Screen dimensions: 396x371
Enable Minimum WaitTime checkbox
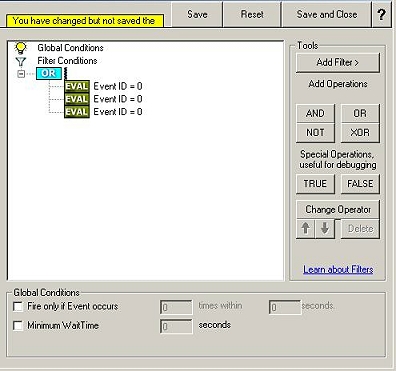click(18, 325)
